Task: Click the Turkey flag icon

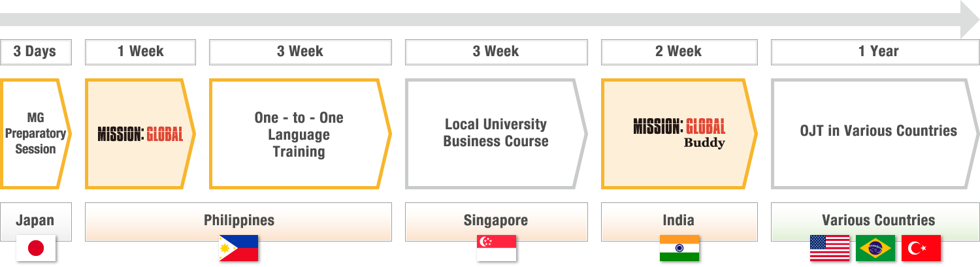Action: coord(921,248)
